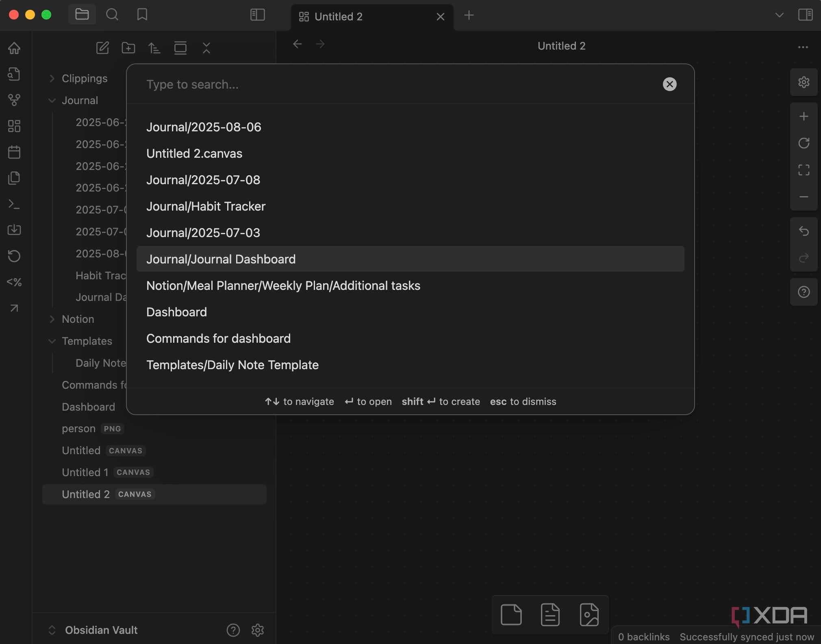Select Journal/Habit Tracker search result

pyautogui.click(x=410, y=206)
